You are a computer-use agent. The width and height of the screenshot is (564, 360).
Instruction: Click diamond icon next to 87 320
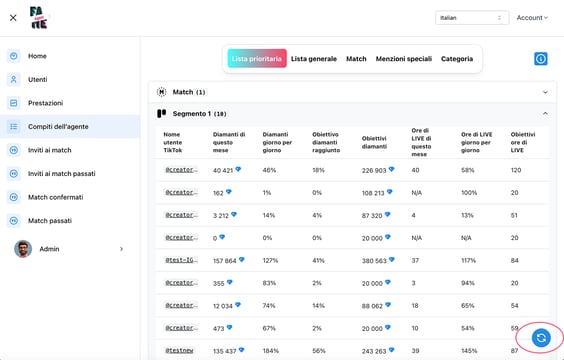tap(387, 214)
